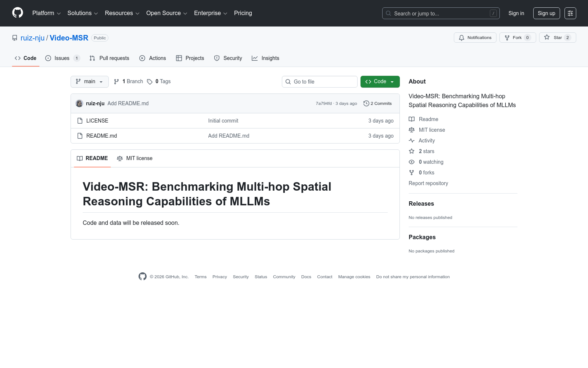588x368 pixels.
Task: Open the footer Privacy link
Action: [x=219, y=277]
